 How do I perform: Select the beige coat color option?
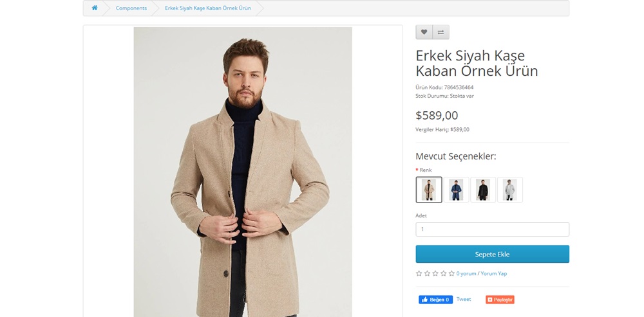click(x=429, y=190)
